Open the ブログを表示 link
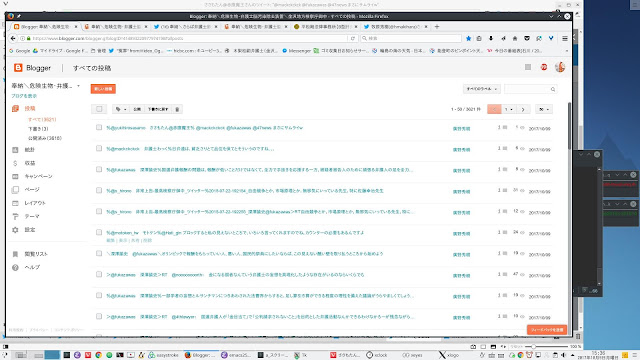The height and width of the screenshot is (360, 640). 24,96
